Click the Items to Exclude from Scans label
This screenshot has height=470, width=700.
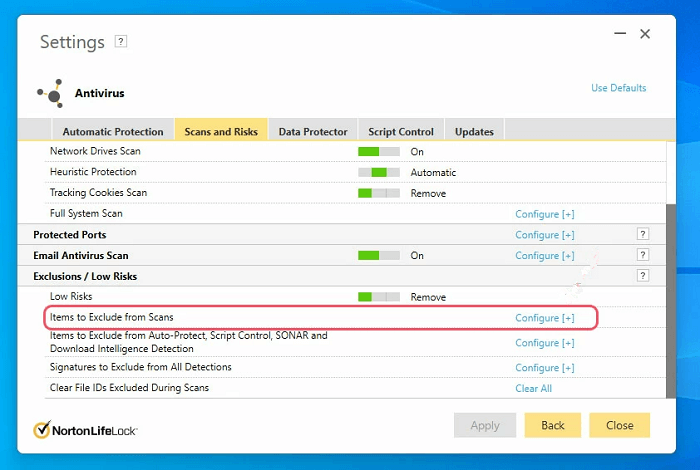point(112,317)
